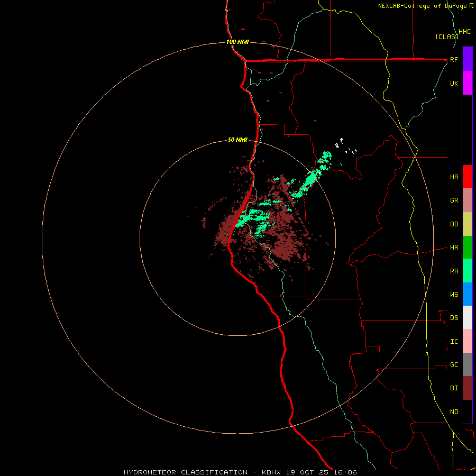
Task: Click the HHC product label
Action: point(464,32)
